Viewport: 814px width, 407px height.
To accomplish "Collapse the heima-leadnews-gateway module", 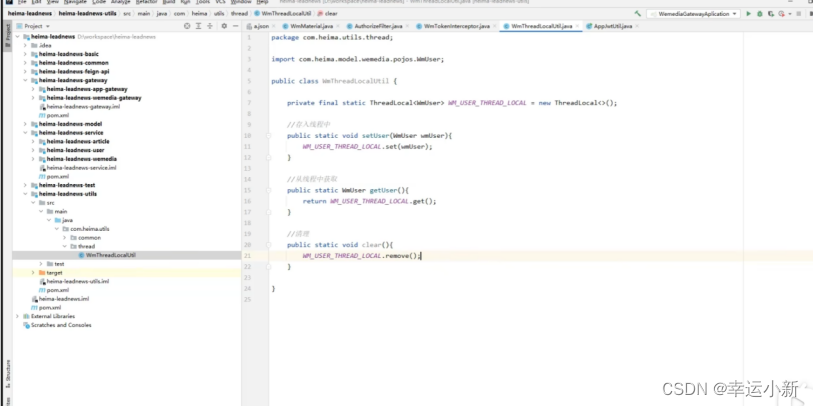I will point(25,80).
